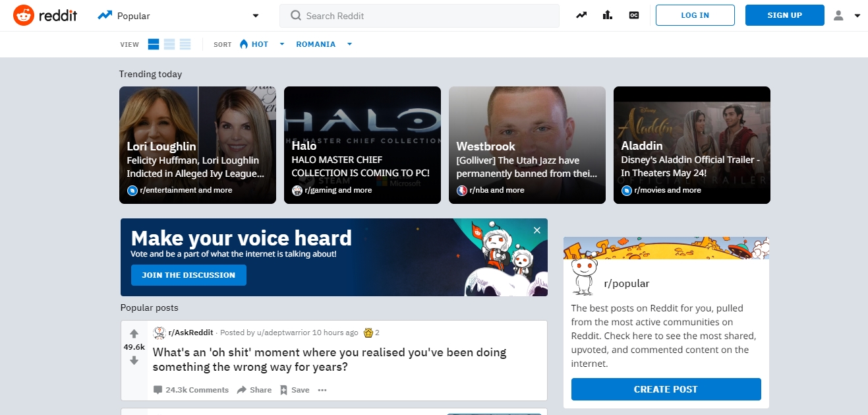This screenshot has width=868, height=415.
Task: Click r/movies and more link
Action: [668, 190]
